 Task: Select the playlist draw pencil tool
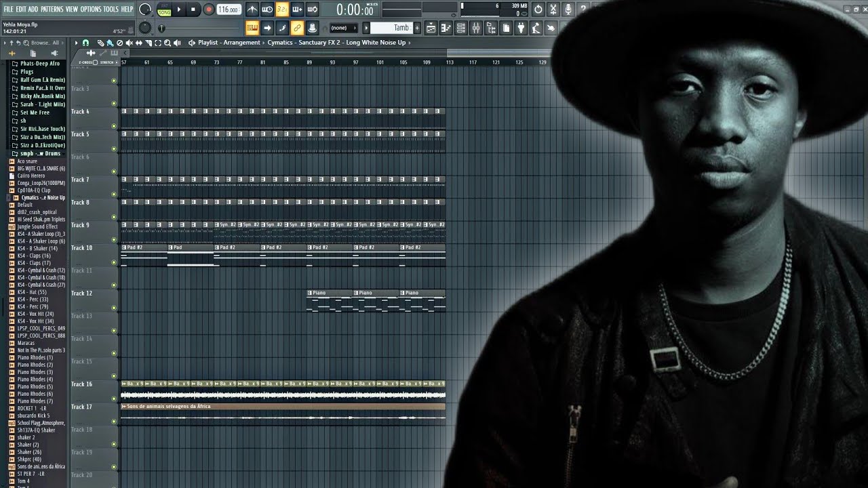click(100, 43)
